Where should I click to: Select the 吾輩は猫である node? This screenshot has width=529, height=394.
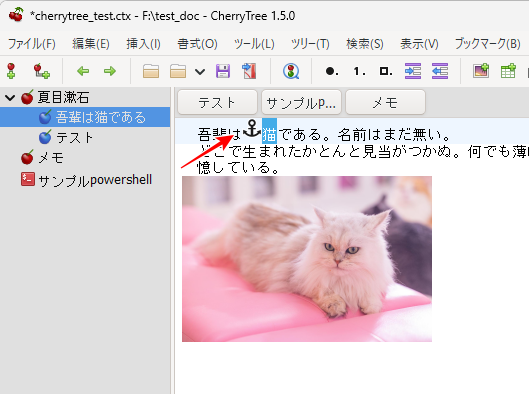tap(101, 117)
